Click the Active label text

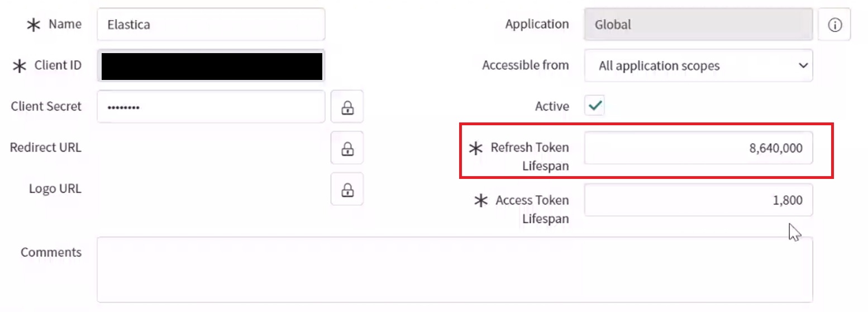552,106
